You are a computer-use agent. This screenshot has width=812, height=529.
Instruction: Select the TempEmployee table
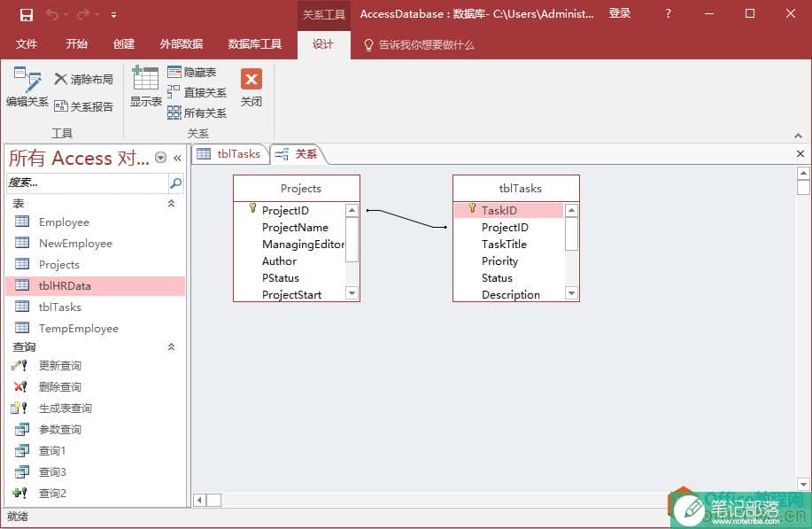click(x=95, y=329)
